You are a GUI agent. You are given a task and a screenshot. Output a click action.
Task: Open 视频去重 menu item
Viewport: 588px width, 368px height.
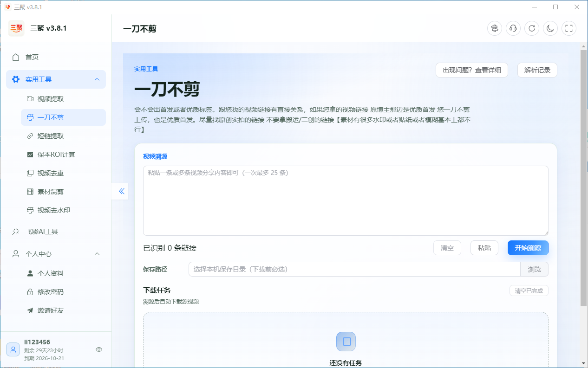click(x=63, y=173)
